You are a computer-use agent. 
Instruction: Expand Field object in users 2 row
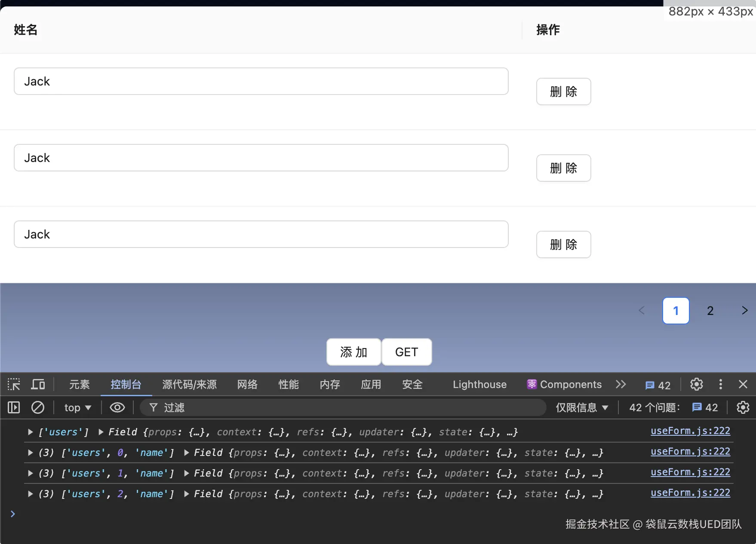click(187, 494)
